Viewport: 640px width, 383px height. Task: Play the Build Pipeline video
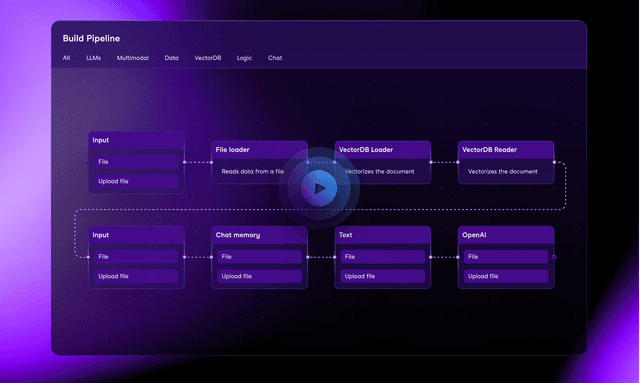tap(319, 188)
